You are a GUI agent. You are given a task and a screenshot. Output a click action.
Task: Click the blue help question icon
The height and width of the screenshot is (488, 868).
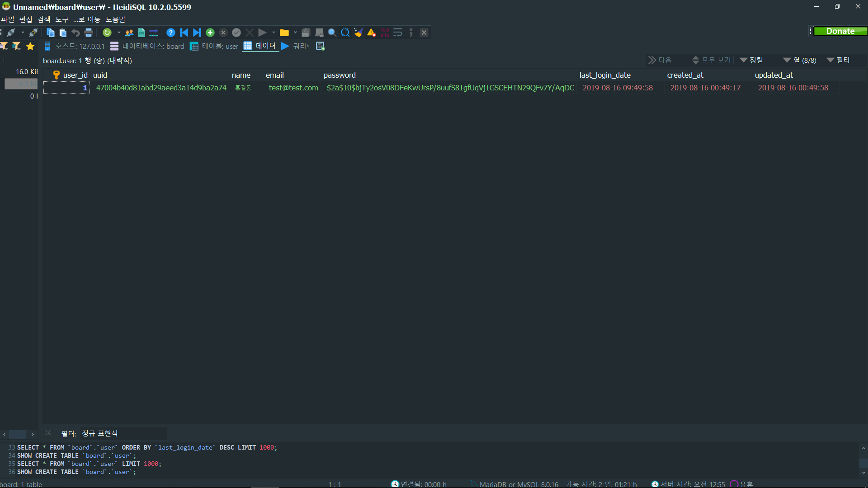pos(170,33)
